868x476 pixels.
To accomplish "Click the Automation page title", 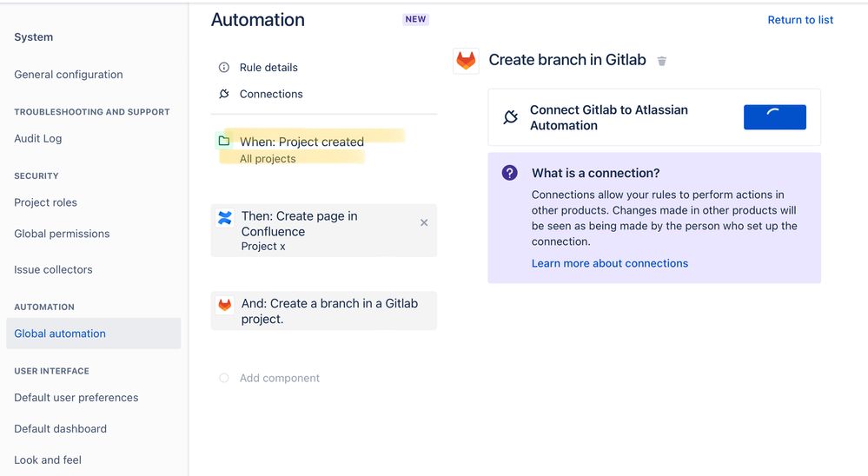I will pyautogui.click(x=258, y=20).
